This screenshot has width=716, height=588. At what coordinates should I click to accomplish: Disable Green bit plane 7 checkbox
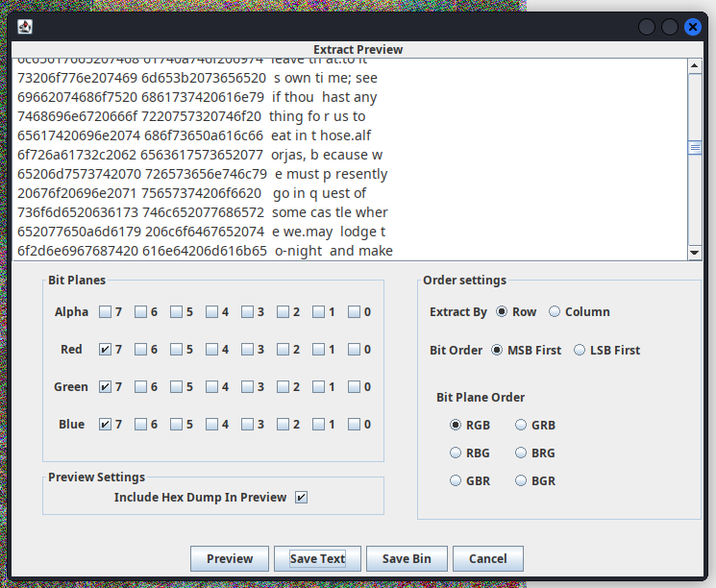[x=105, y=387]
